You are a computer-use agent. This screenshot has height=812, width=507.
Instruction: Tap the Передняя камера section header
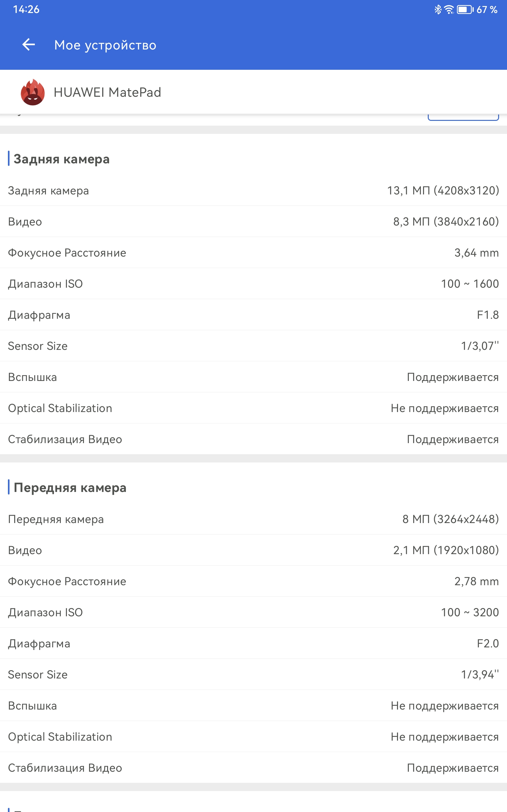70,488
